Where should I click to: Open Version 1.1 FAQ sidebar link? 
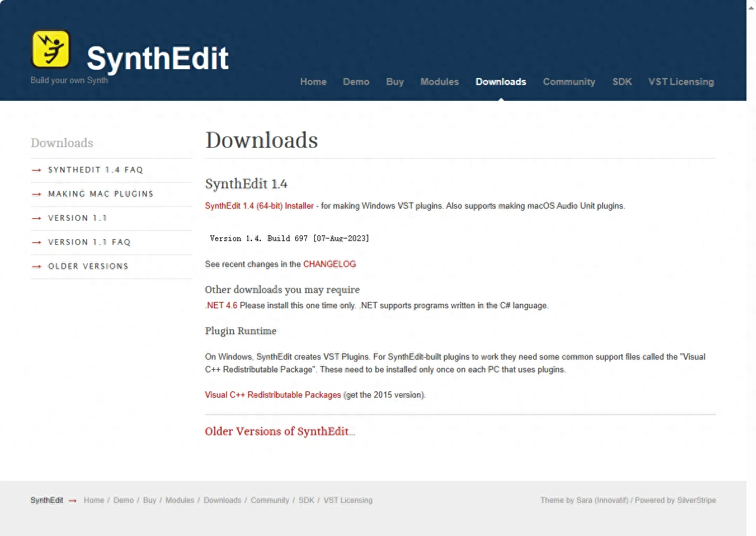tap(90, 242)
